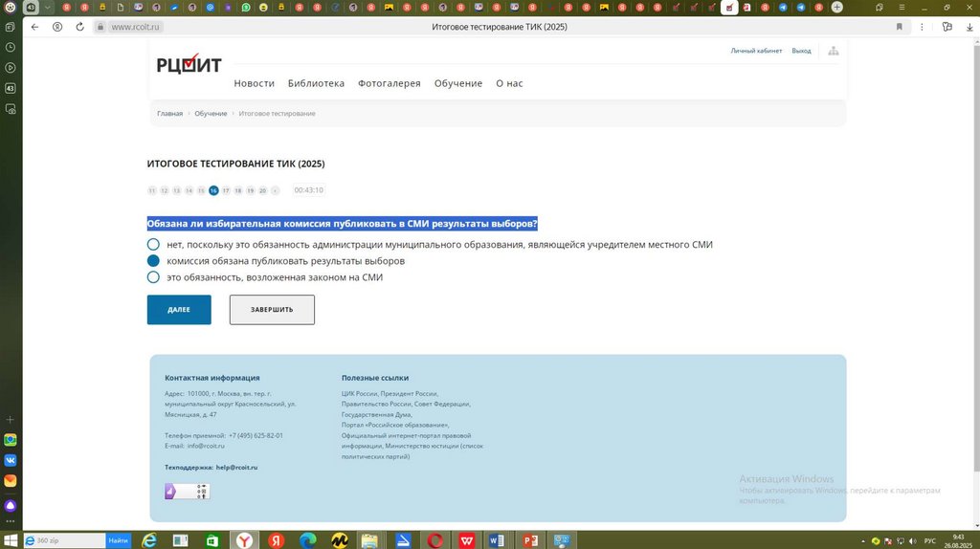This screenshot has width=980, height=549.
Task: Click the taskbar search input field
Action: [64, 540]
